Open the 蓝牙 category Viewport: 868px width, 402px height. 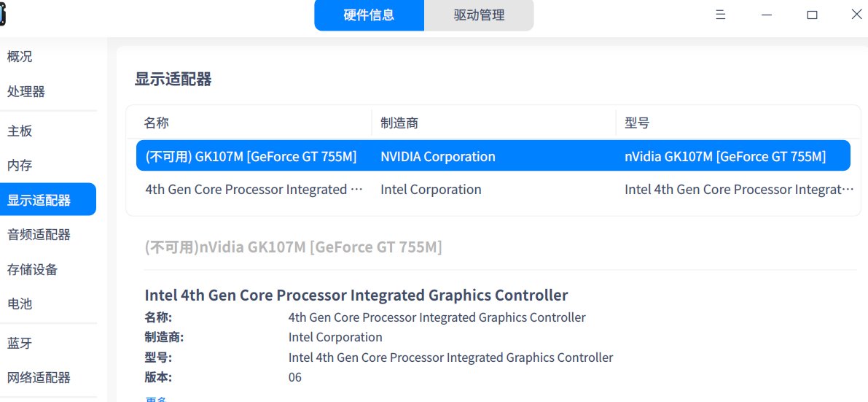click(20, 344)
